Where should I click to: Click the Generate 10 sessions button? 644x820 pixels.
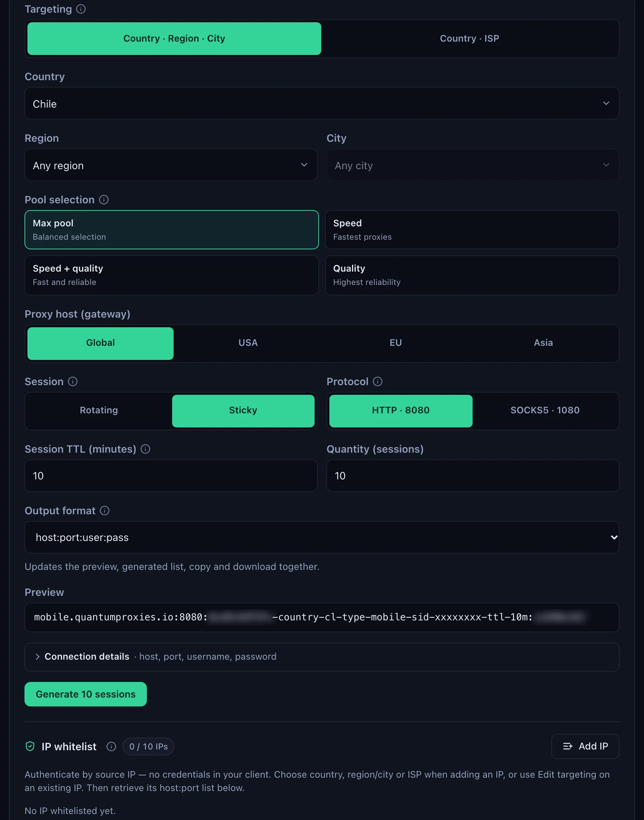click(86, 694)
